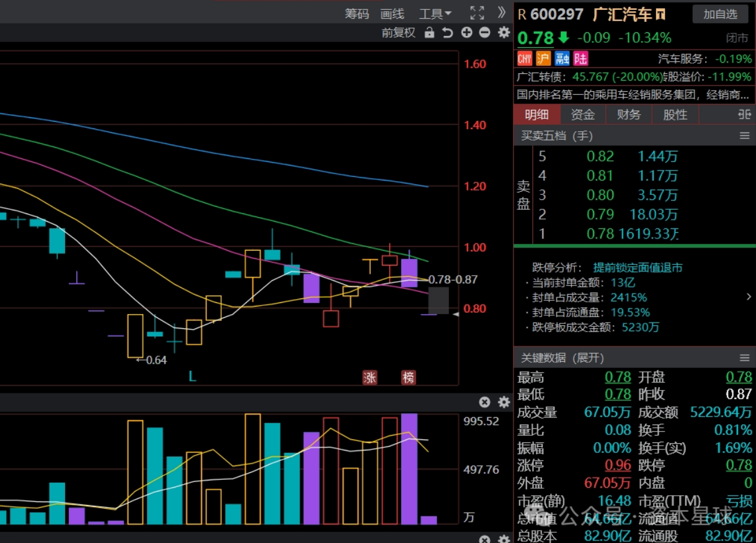
Task: Undo the last chart action with the return-arrow icon
Action: click(448, 33)
